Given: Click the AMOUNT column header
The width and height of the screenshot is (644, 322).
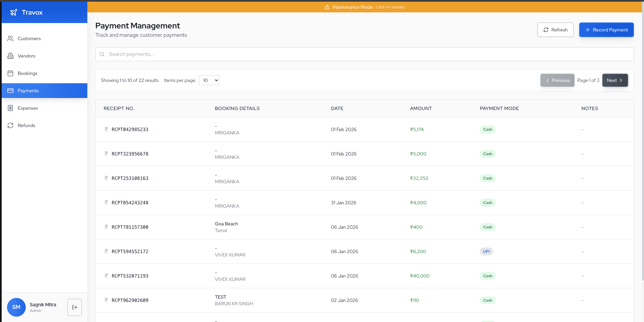Looking at the screenshot, I should tap(421, 108).
